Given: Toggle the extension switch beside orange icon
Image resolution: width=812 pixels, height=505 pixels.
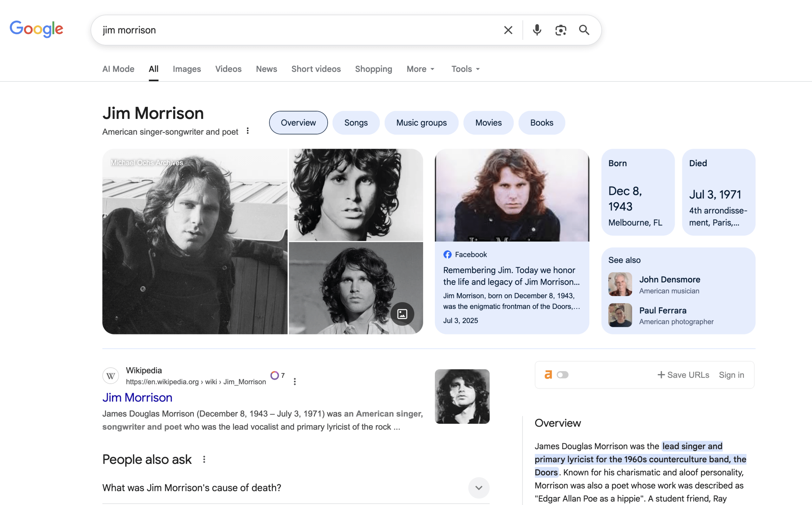Looking at the screenshot, I should coord(562,375).
